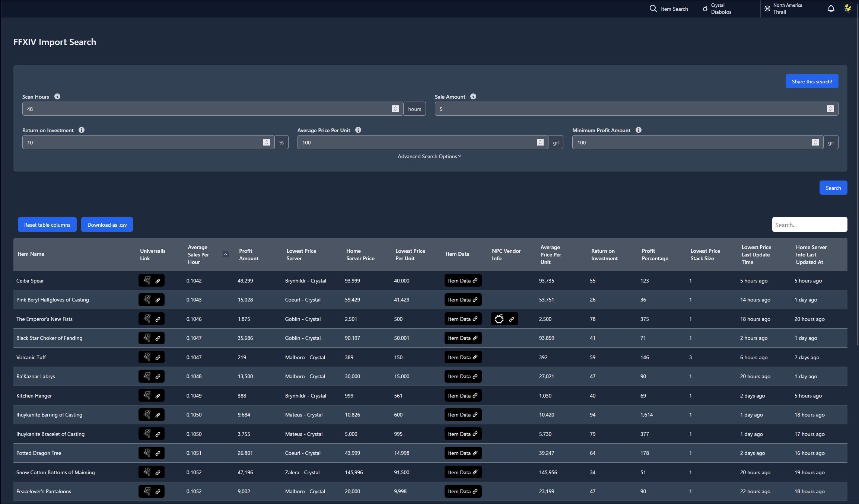Show Average Price Per Unit info icon
This screenshot has height=504, width=859.
[358, 130]
